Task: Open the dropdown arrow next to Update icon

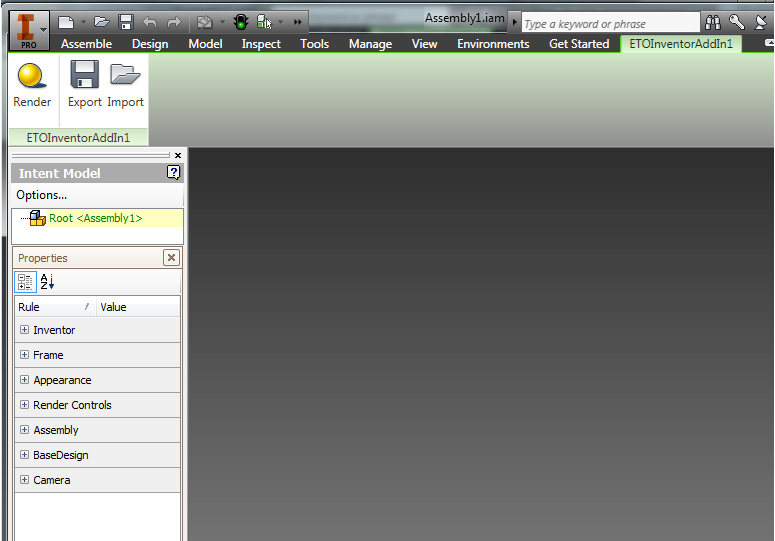Action: pyautogui.click(x=222, y=22)
